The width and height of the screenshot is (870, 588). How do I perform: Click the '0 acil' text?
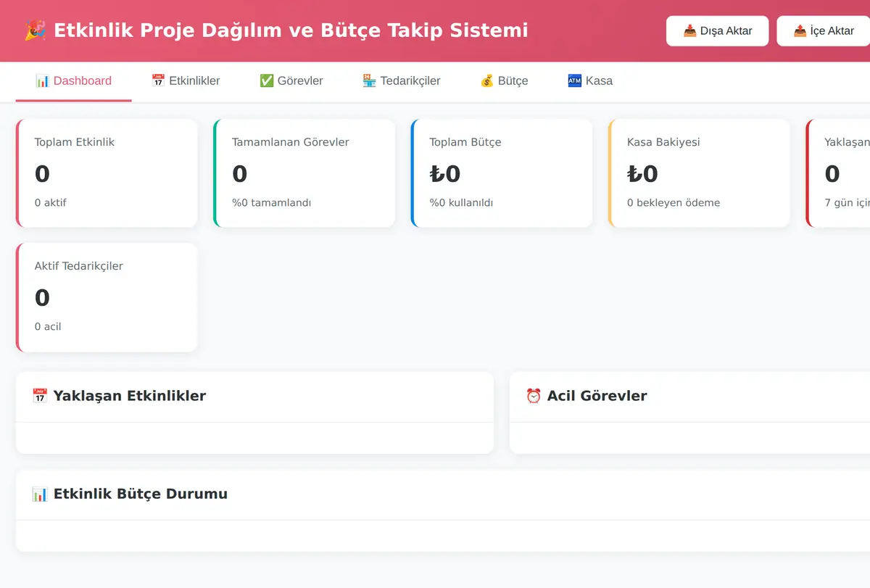pyautogui.click(x=48, y=327)
